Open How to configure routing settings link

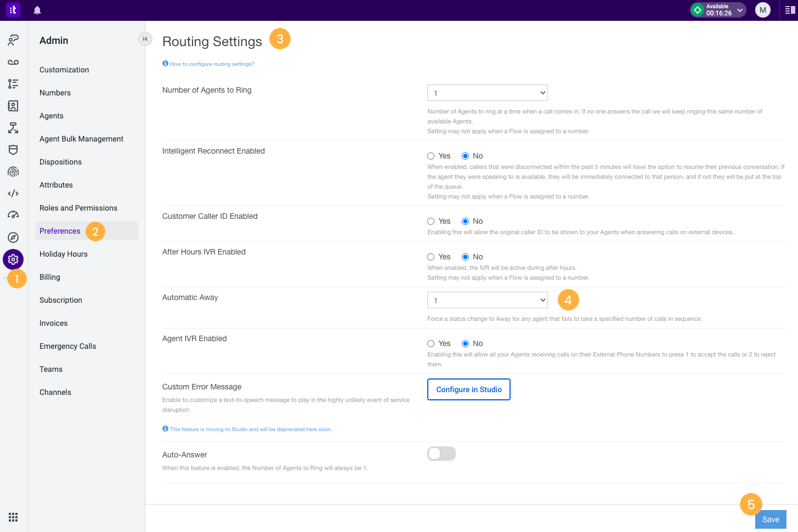(x=212, y=64)
